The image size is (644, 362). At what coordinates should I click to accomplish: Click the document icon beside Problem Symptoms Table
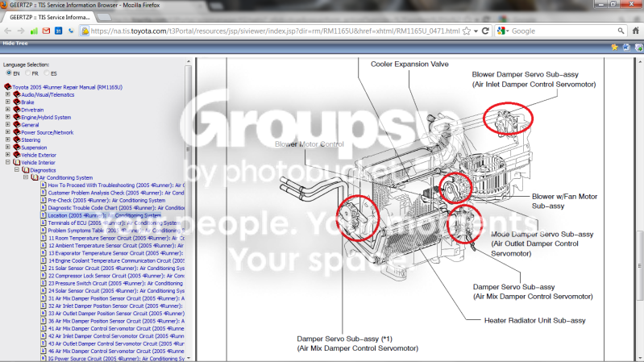click(44, 231)
